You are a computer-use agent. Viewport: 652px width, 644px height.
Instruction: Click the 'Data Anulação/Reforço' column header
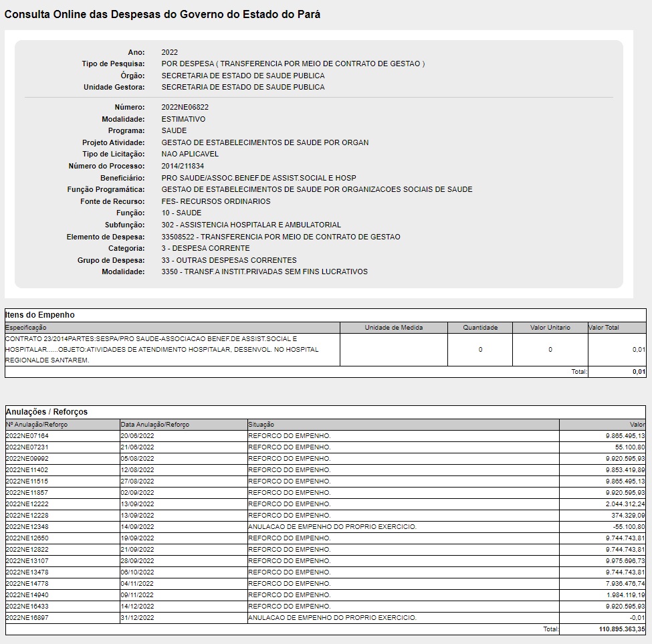point(155,425)
